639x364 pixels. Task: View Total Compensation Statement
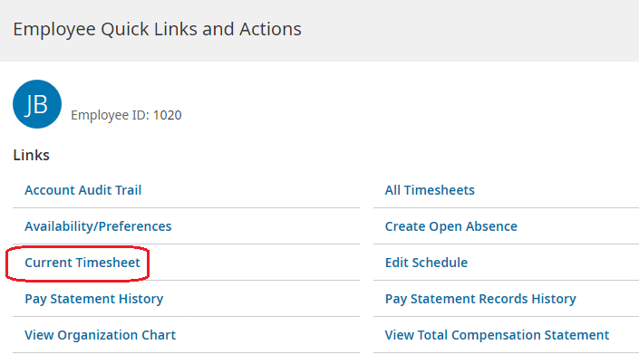click(x=497, y=335)
